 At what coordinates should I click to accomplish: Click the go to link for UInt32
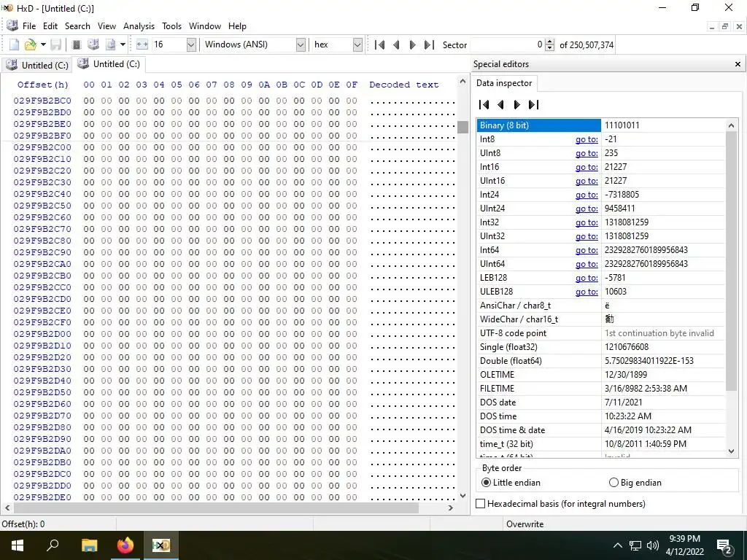click(x=587, y=236)
